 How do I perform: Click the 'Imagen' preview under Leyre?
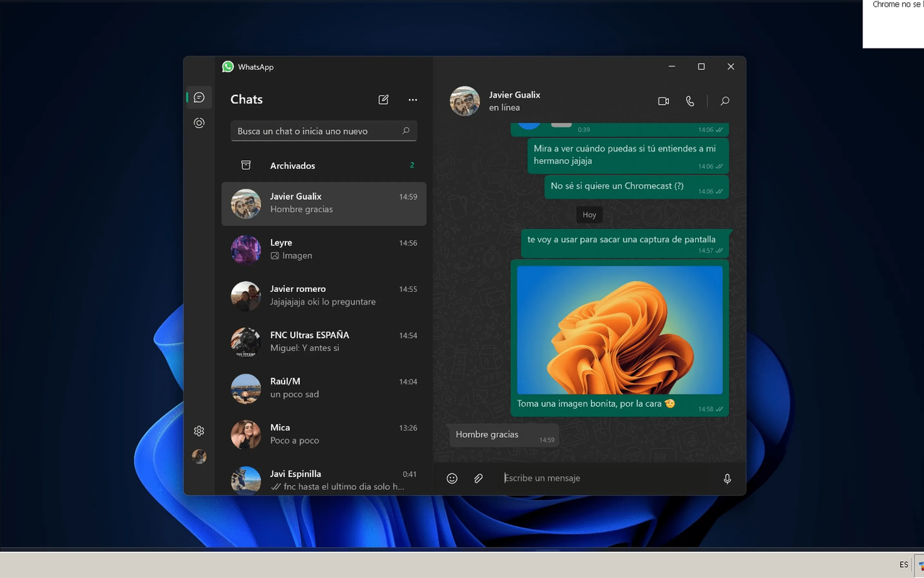click(291, 256)
